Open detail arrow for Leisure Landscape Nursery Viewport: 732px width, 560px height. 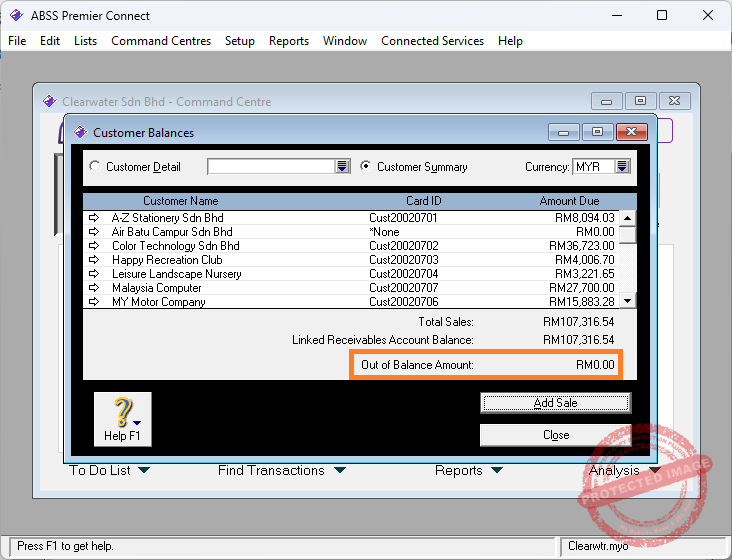[x=94, y=273]
